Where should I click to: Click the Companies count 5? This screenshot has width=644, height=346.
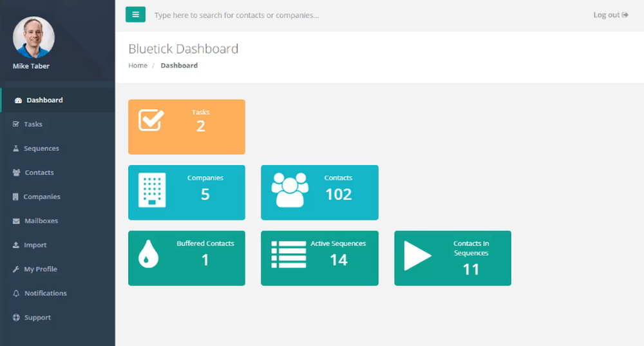pyautogui.click(x=205, y=195)
